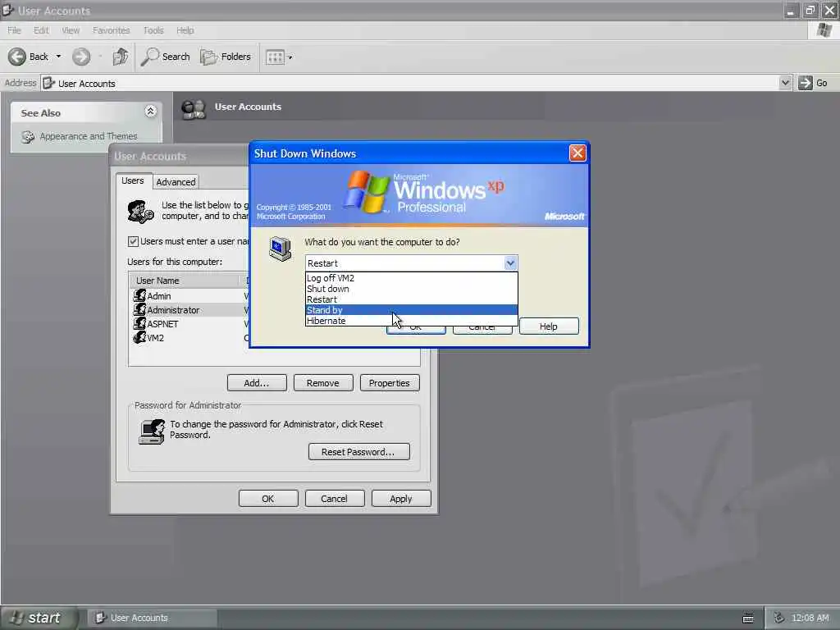Open the Help menu
The image size is (840, 630).
(185, 30)
